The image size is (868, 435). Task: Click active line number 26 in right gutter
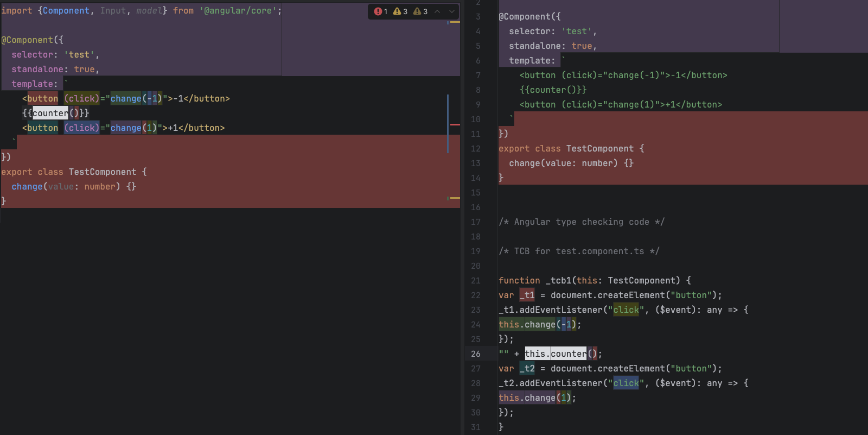[476, 354]
